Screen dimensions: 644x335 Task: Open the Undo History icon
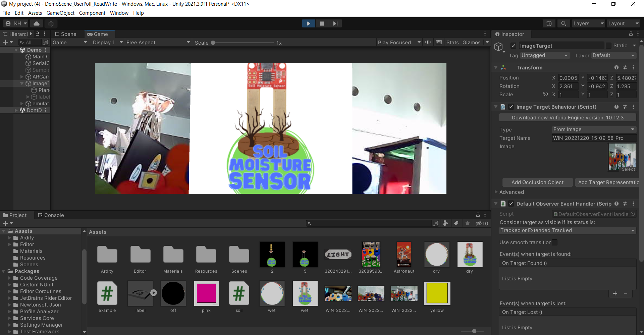tap(549, 23)
